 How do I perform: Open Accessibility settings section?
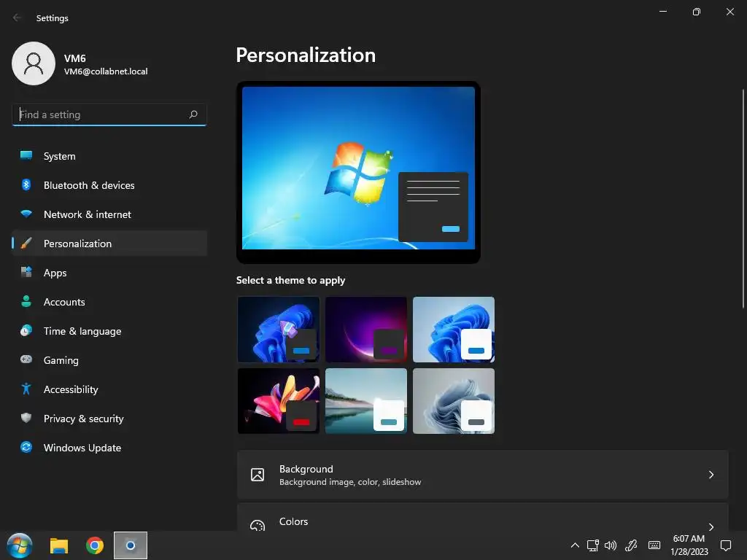109,389
